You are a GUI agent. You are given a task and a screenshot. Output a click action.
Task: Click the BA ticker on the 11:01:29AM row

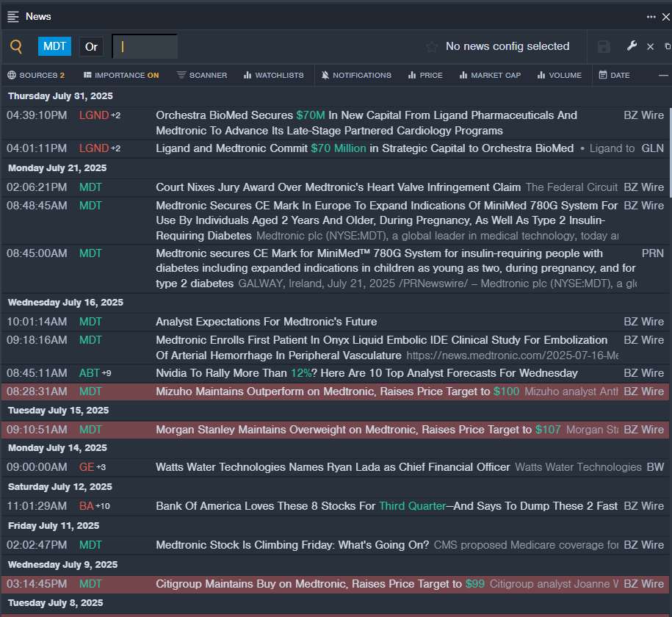(86, 506)
